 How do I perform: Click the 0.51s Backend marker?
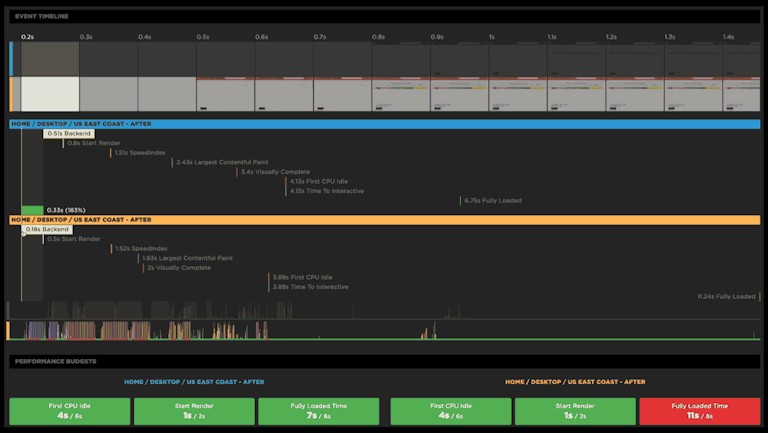[x=69, y=133]
